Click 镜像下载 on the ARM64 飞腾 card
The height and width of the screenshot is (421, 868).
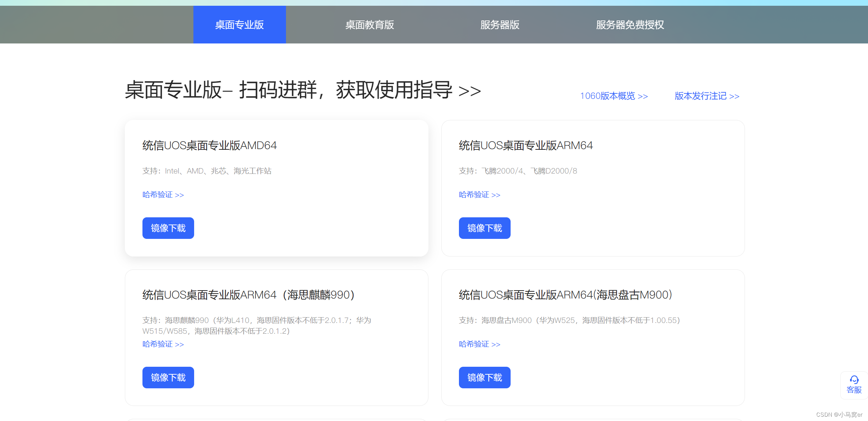(484, 228)
